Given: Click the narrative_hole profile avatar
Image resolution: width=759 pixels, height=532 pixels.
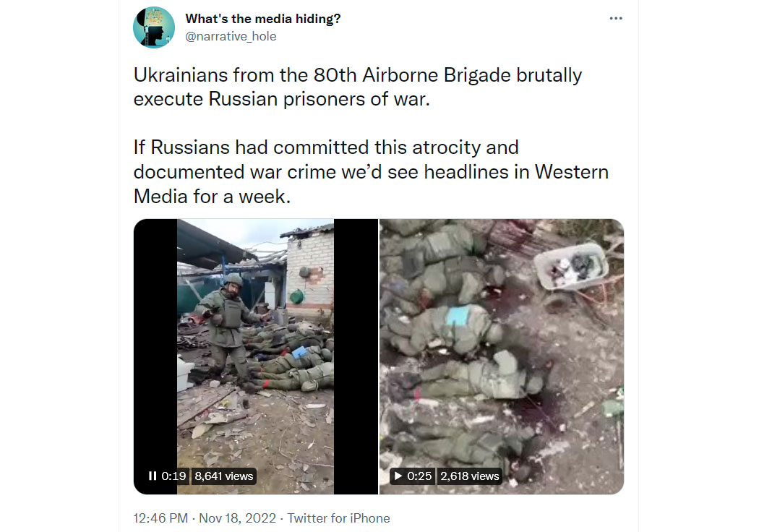Looking at the screenshot, I should [x=154, y=27].
